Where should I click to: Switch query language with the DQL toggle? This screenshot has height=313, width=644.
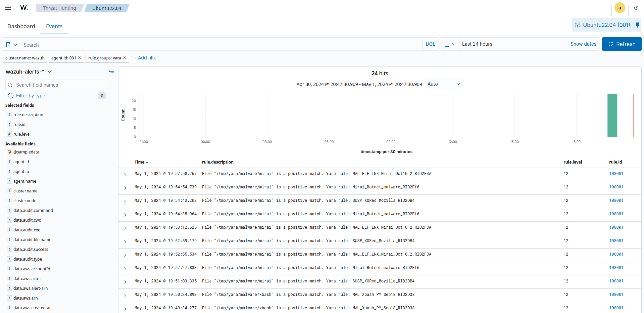(x=430, y=44)
